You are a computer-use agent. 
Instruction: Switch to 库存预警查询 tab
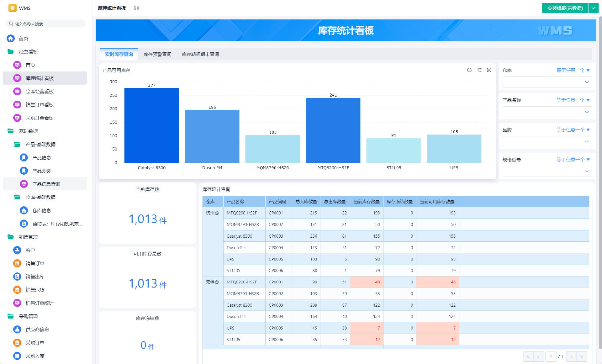[x=157, y=54]
